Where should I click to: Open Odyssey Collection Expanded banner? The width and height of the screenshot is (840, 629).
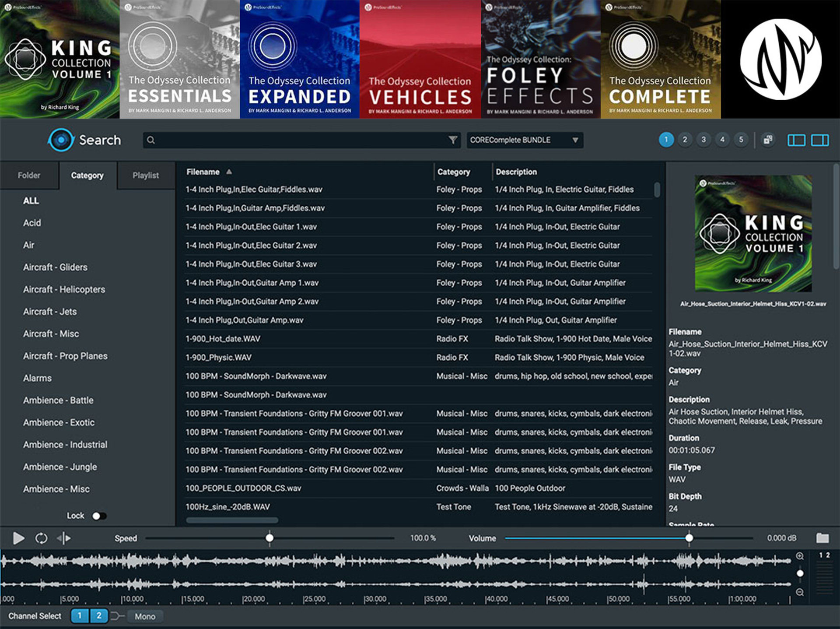(x=300, y=59)
